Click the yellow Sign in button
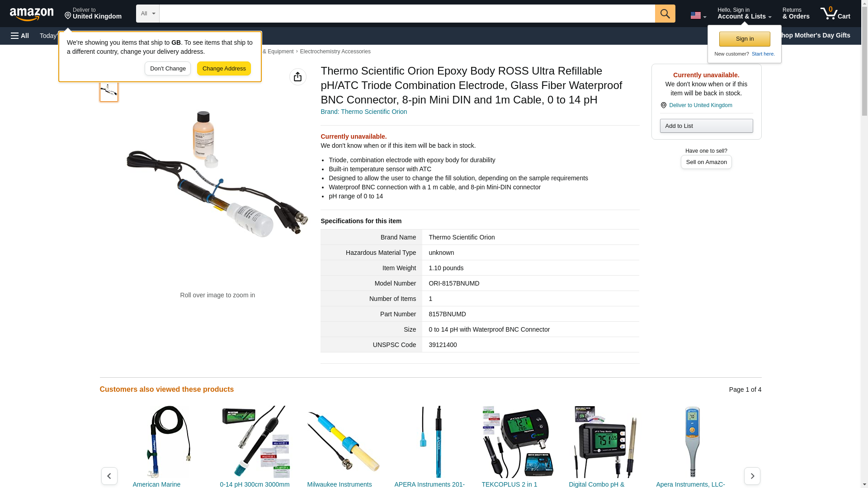This screenshot has height=488, width=868. tap(745, 39)
